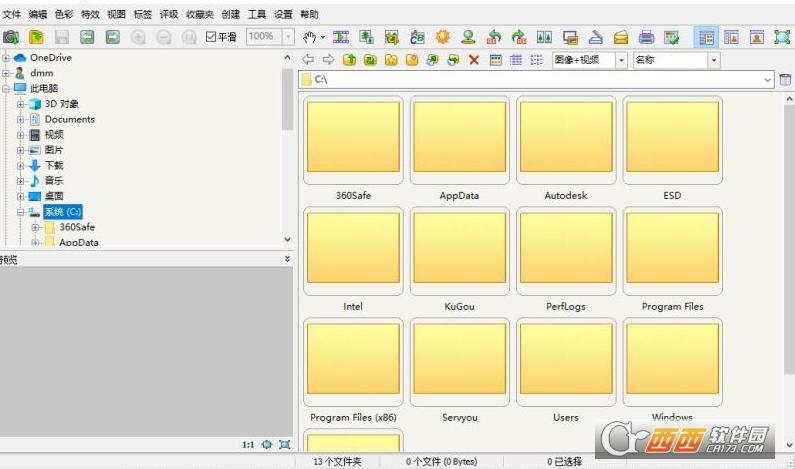Rotate left with the green counter-clockwise arrow
The image size is (795, 469).
[x=494, y=37]
